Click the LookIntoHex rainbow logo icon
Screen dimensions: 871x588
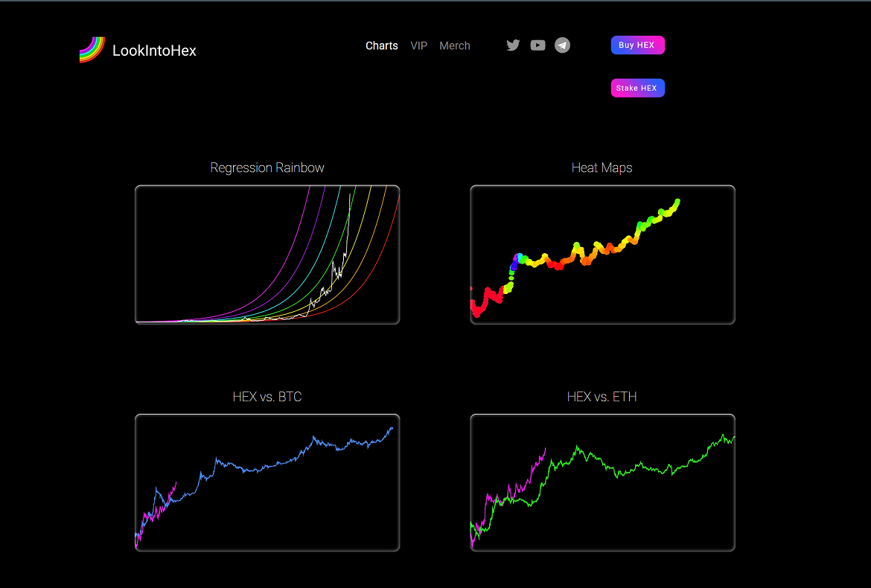click(92, 50)
